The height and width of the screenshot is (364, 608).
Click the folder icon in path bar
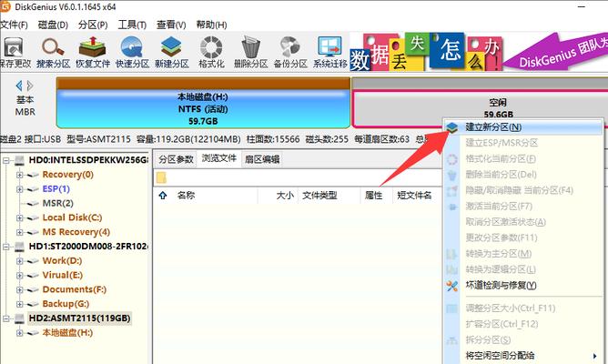162,178
